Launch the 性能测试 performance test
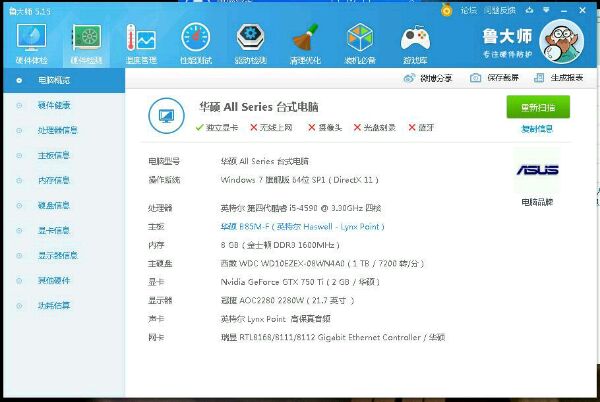The height and width of the screenshot is (402, 600). tap(196, 44)
